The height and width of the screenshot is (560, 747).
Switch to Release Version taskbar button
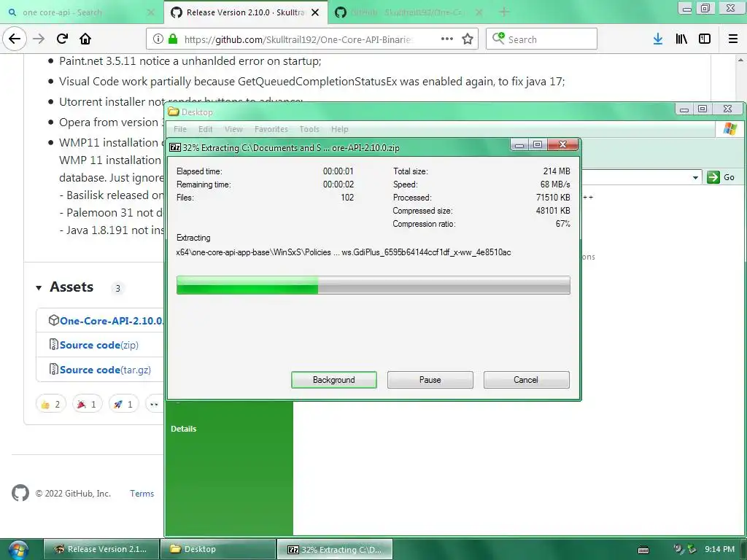101,549
